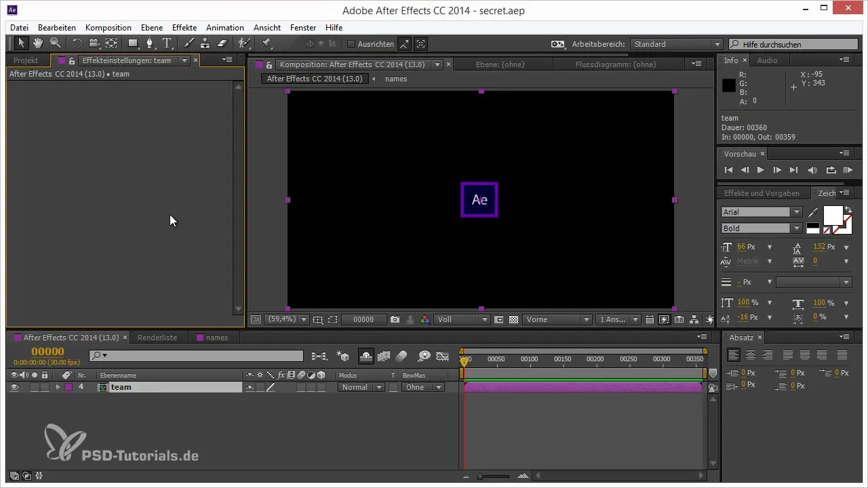The width and height of the screenshot is (868, 488).
Task: Expand the team layer properties
Action: click(x=58, y=387)
